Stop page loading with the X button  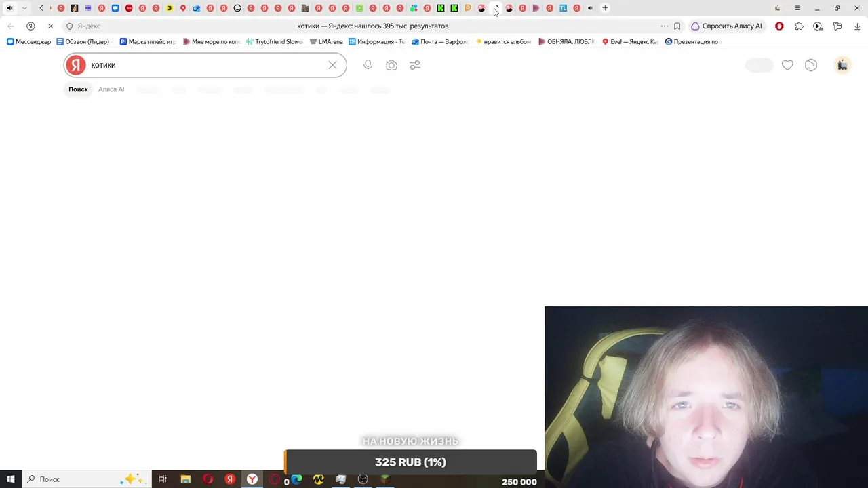click(x=50, y=26)
